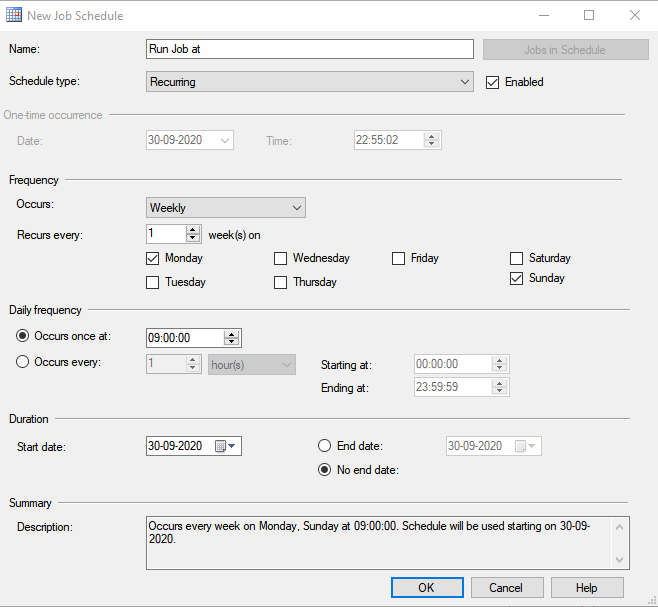
Task: Decrease the Occurs once at time
Action: pos(231,342)
